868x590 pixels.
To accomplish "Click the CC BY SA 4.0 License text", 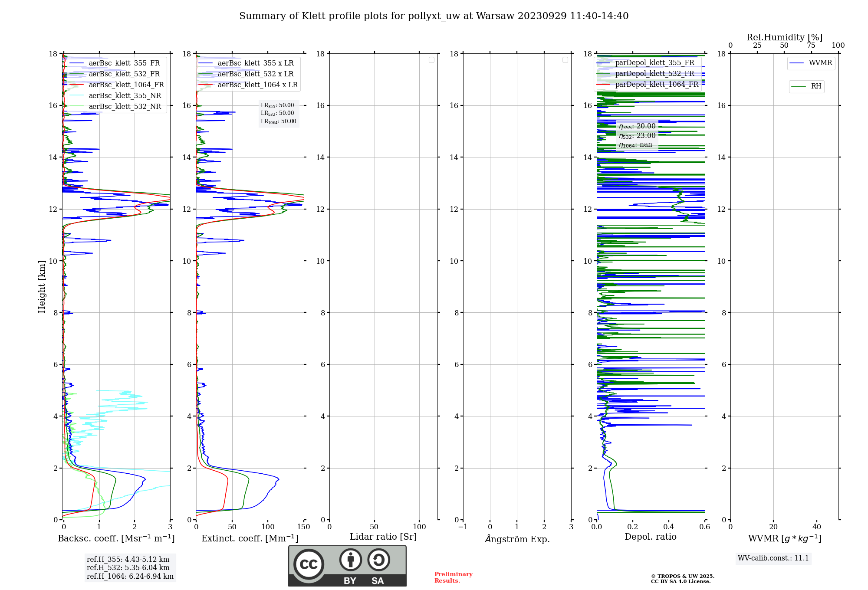I will coord(681,582).
